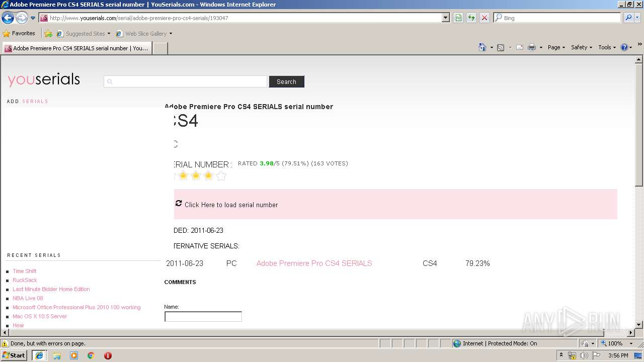This screenshot has width=644, height=362.
Task: Open the Tools menu
Action: pos(607,47)
